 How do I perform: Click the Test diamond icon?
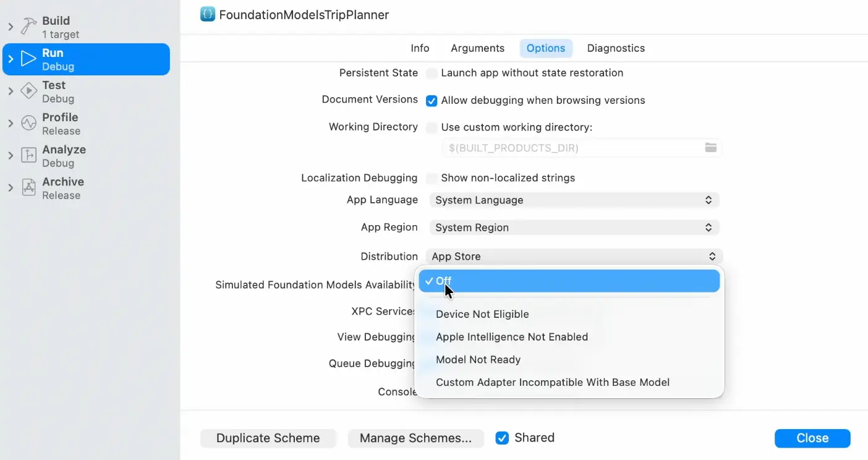click(x=28, y=91)
